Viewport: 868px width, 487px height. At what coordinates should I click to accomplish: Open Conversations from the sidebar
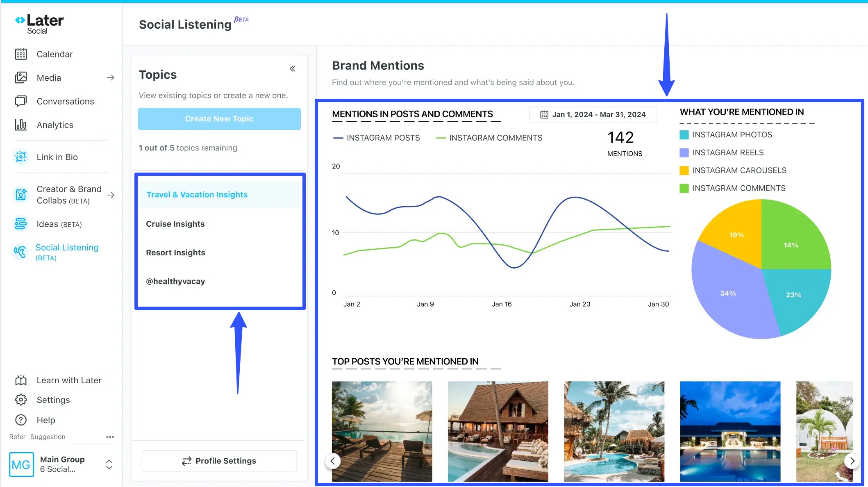pos(65,101)
